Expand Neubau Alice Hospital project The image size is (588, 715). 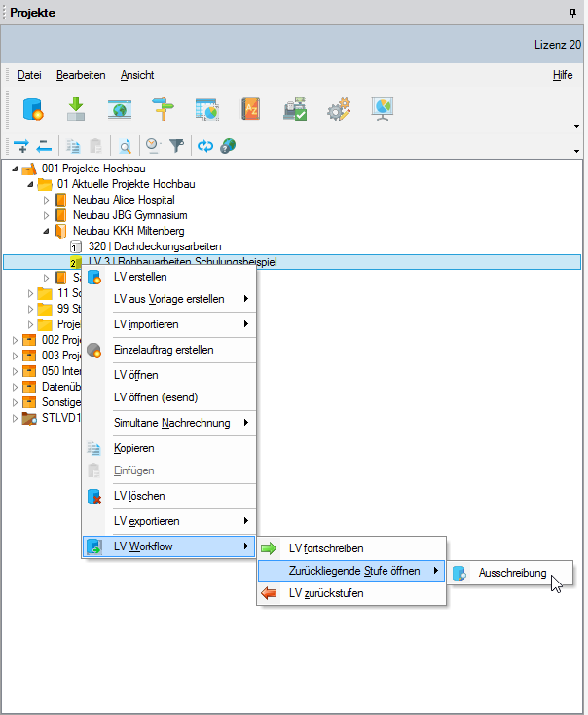coord(46,200)
